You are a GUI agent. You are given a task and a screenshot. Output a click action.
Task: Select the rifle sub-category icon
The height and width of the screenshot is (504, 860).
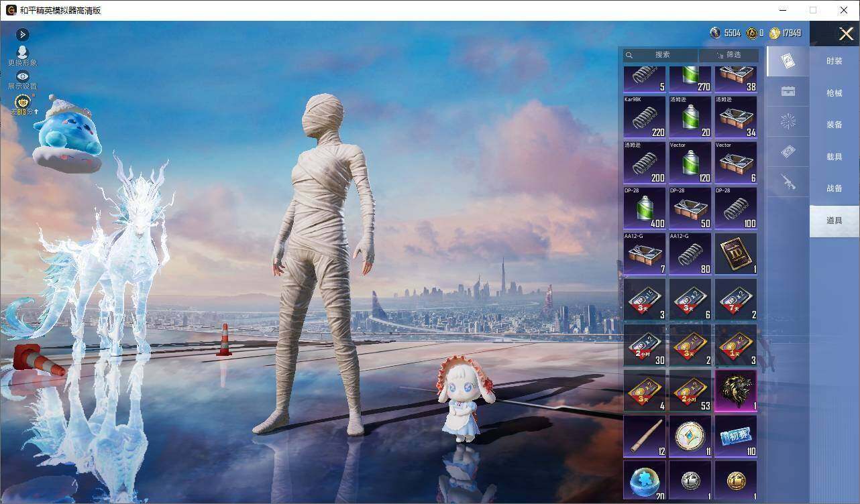(x=788, y=182)
